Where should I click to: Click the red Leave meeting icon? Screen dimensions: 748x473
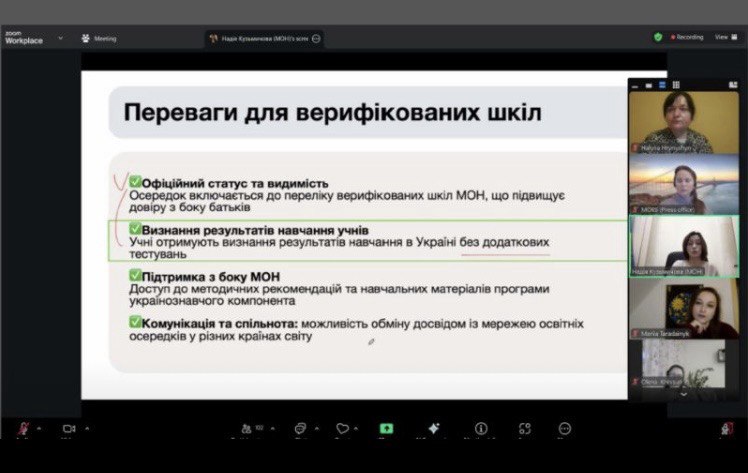click(727, 428)
